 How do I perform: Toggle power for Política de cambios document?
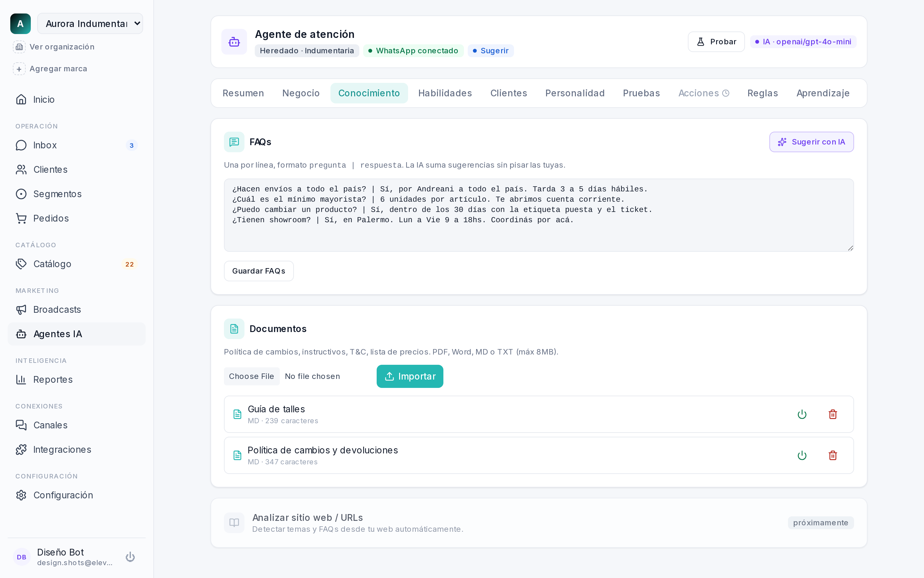pyautogui.click(x=802, y=456)
